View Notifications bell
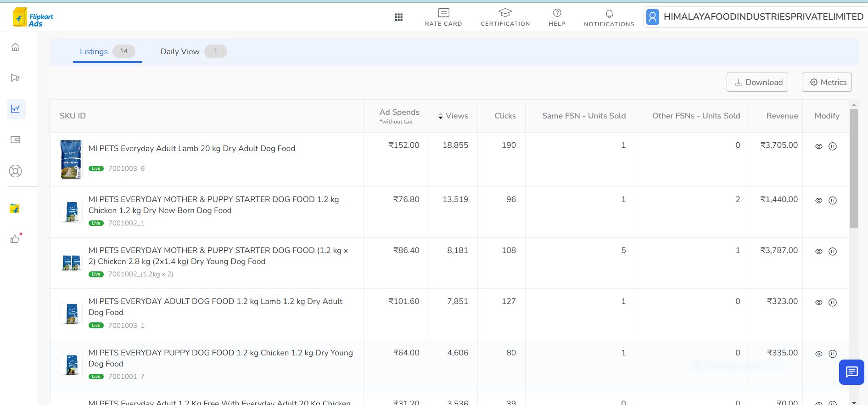This screenshot has height=405, width=868. 609,18
